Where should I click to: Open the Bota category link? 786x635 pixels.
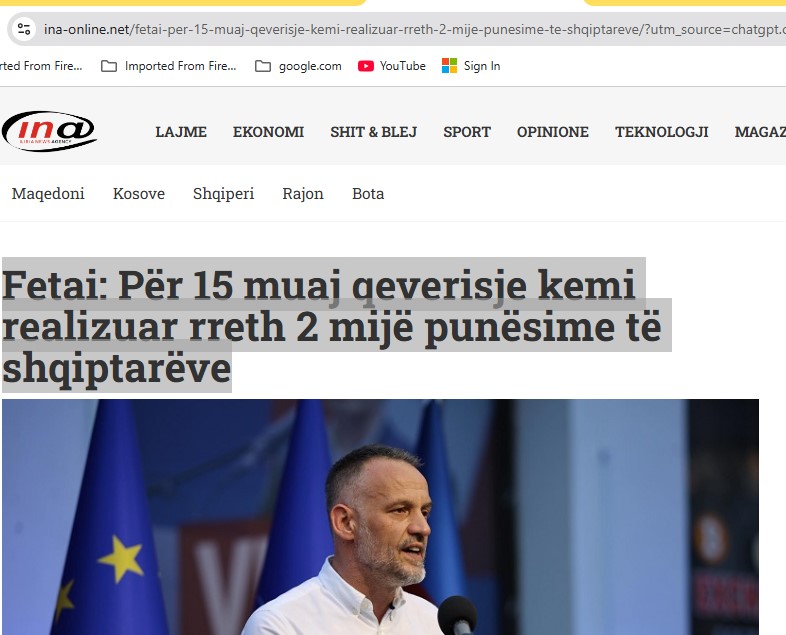[x=368, y=193]
